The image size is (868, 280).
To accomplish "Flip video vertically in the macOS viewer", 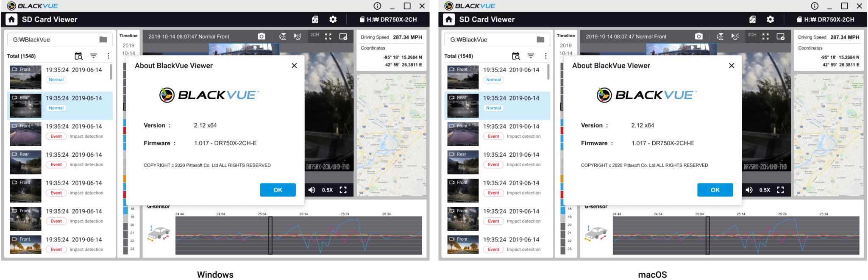I will point(720,36).
